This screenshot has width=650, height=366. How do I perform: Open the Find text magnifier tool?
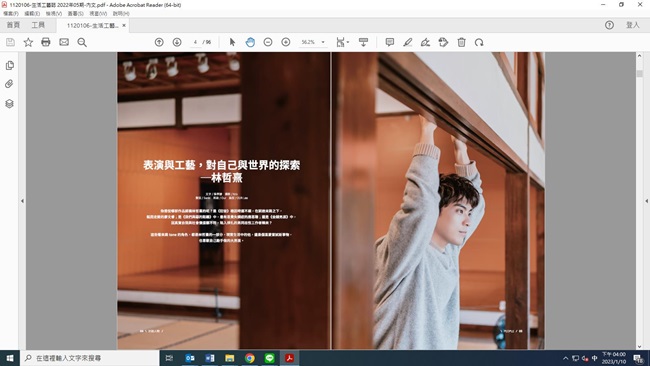(82, 42)
